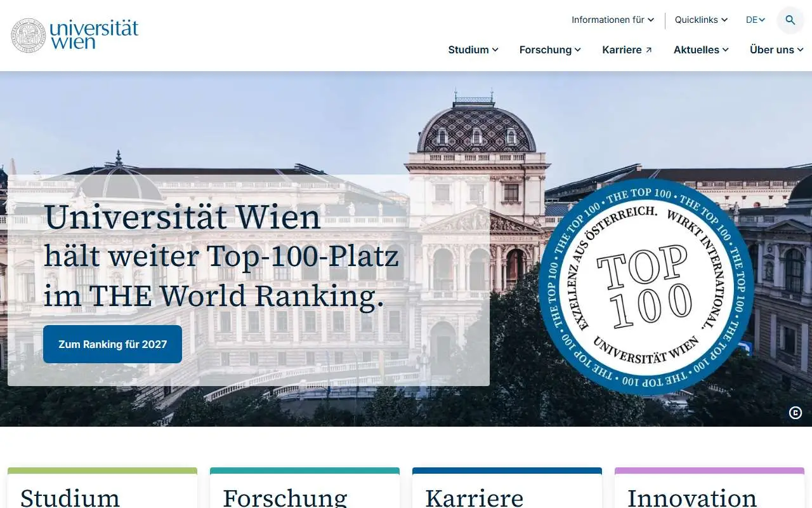Follow the Karriere external link
This screenshot has width=812, height=508.
(627, 50)
